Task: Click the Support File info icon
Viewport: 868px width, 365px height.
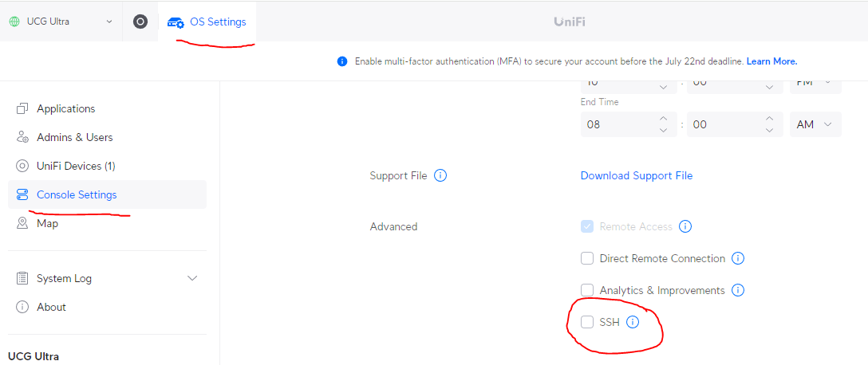Action: point(440,176)
